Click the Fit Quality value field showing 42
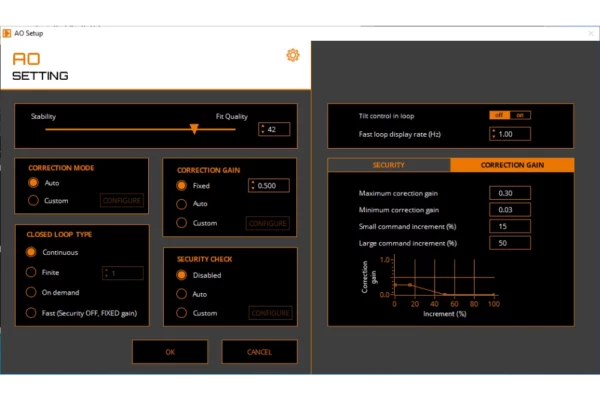This screenshot has height=400, width=600. pyautogui.click(x=274, y=129)
